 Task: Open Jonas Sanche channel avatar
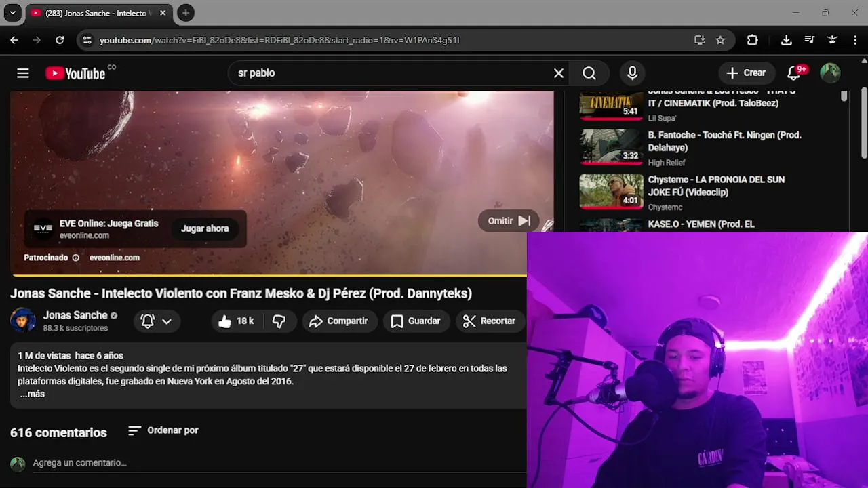(23, 320)
